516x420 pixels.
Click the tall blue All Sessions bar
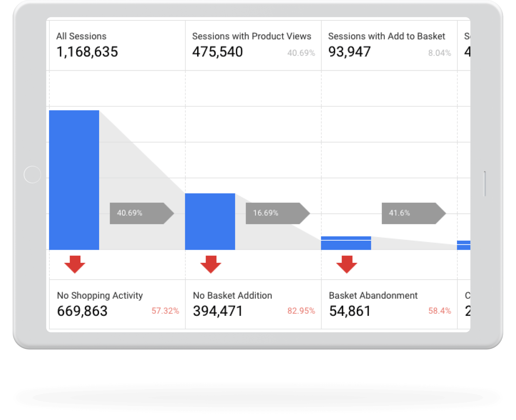pos(74,180)
